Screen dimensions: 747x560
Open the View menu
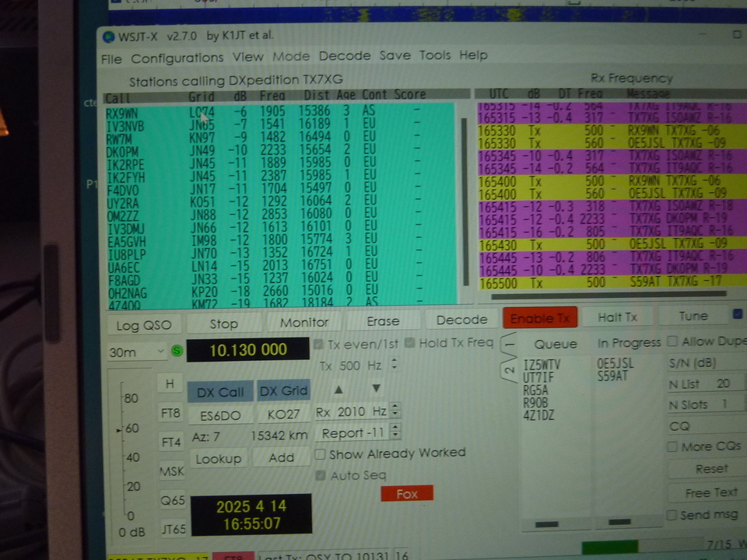[x=247, y=57]
